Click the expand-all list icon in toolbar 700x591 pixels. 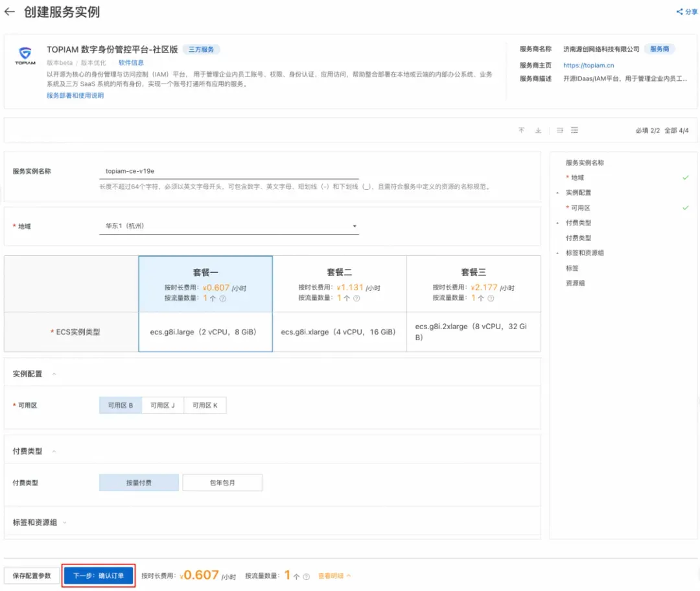click(574, 130)
